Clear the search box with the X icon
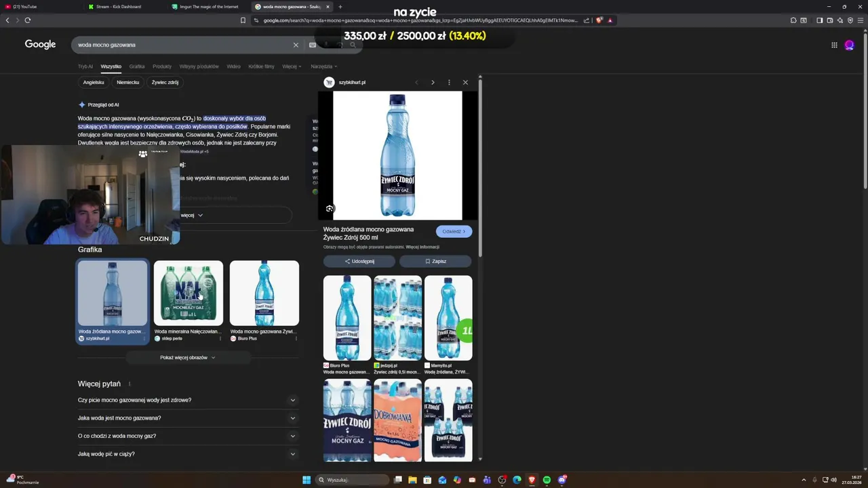Viewport: 868px width, 488px height. pos(296,45)
